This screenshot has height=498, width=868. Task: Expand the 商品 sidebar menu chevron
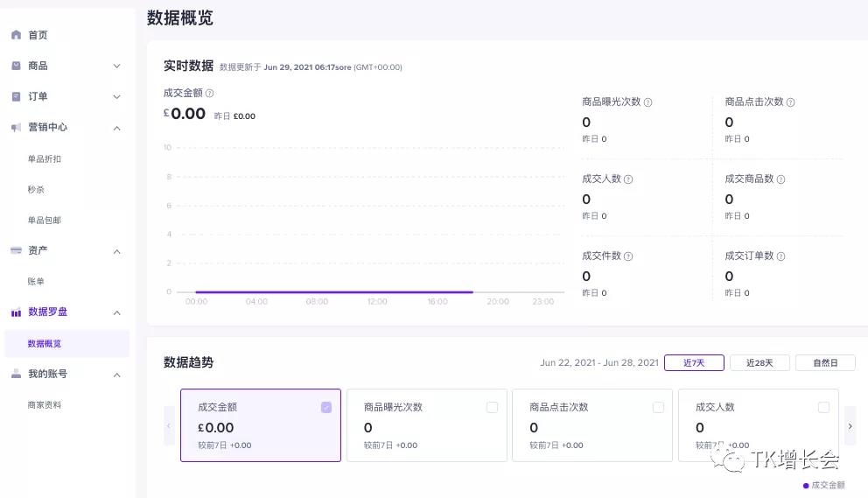click(117, 66)
